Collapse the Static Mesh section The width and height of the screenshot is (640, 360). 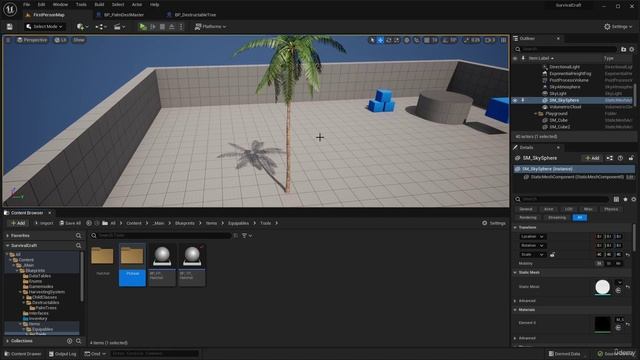pyautogui.click(x=516, y=272)
